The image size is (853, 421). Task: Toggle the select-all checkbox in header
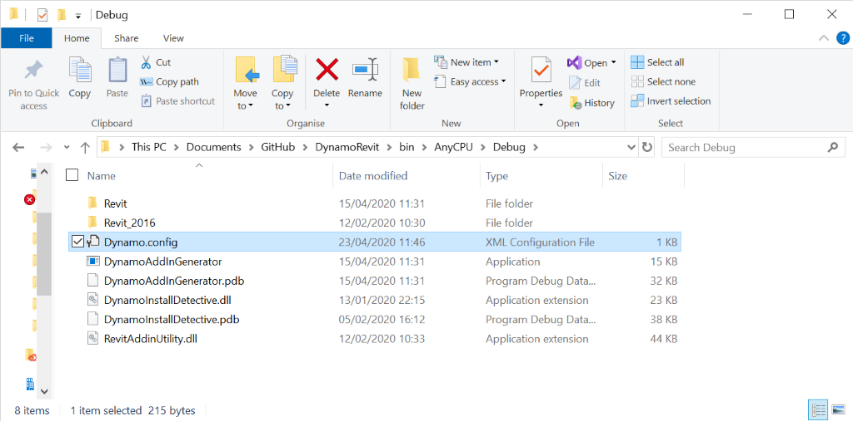(x=72, y=175)
